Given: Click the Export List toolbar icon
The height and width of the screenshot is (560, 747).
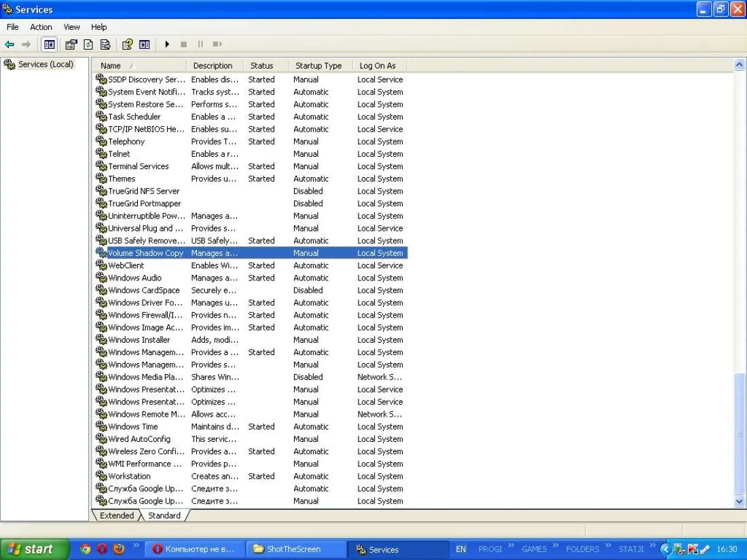Looking at the screenshot, I should point(105,44).
